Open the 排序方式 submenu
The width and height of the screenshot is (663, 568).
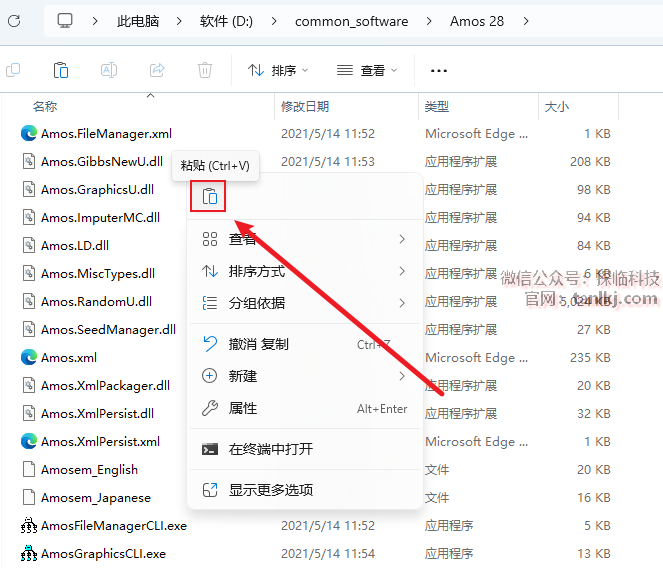point(304,271)
